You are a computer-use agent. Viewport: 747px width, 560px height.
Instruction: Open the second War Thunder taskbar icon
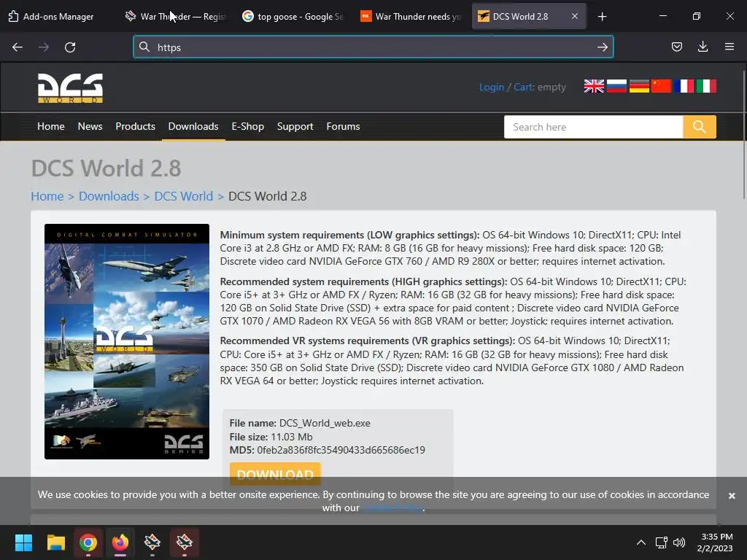185,542
